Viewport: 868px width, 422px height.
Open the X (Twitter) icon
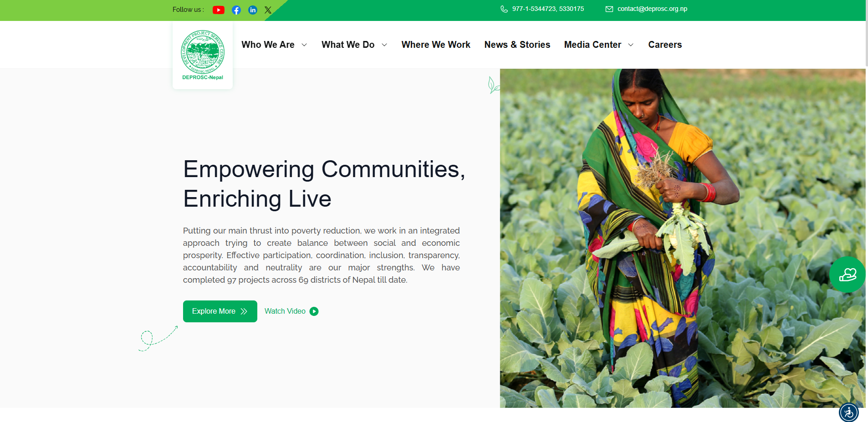point(268,10)
